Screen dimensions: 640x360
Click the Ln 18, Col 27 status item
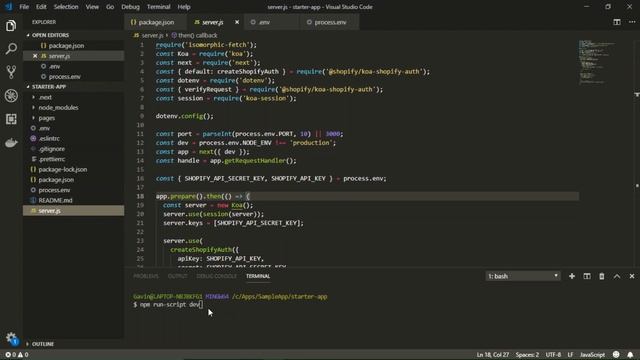tap(492, 354)
